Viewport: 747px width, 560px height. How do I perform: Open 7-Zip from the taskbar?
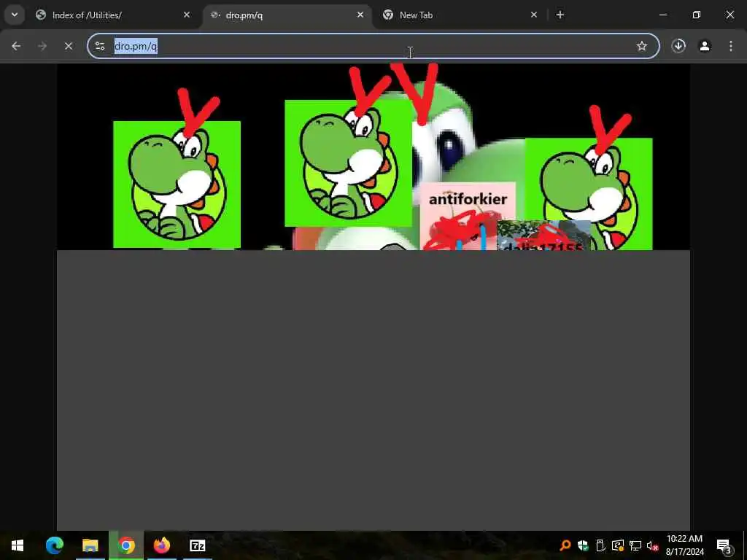[197, 545]
